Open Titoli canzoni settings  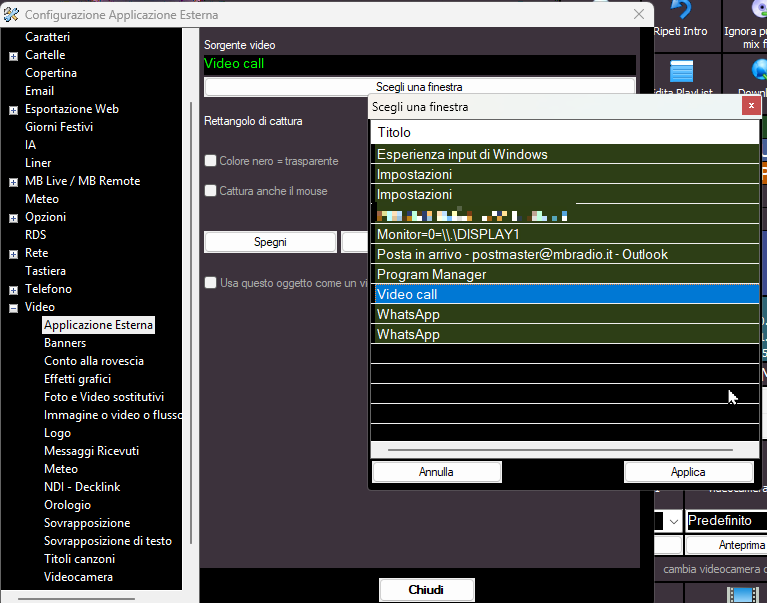[x=79, y=558]
